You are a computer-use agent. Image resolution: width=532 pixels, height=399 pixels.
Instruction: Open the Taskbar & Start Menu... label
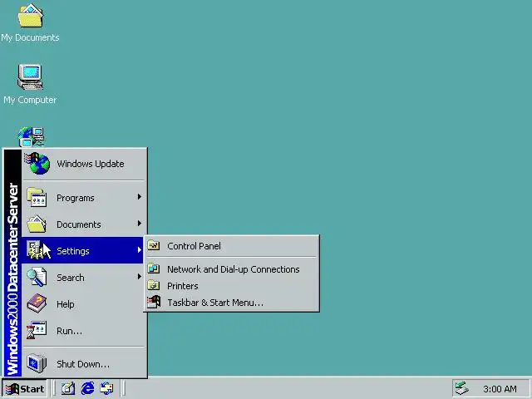[215, 303]
